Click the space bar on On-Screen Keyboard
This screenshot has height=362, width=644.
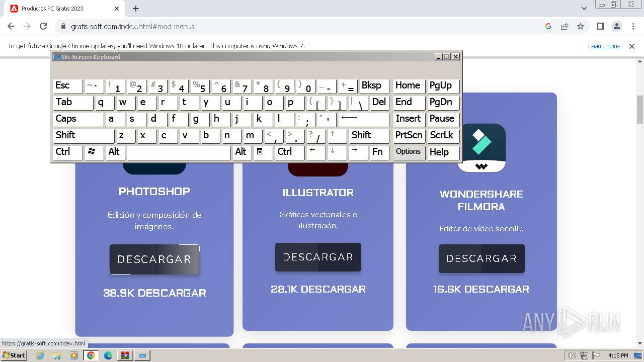coord(179,152)
